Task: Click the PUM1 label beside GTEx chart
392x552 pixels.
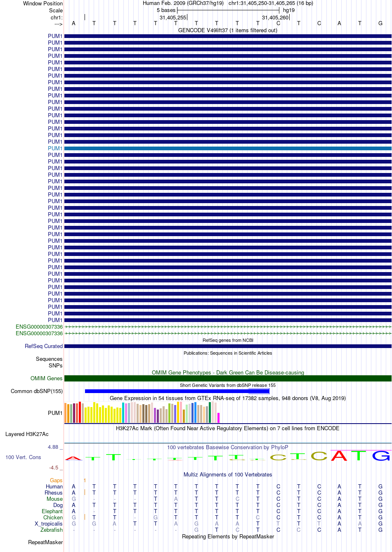Action: pos(55,413)
